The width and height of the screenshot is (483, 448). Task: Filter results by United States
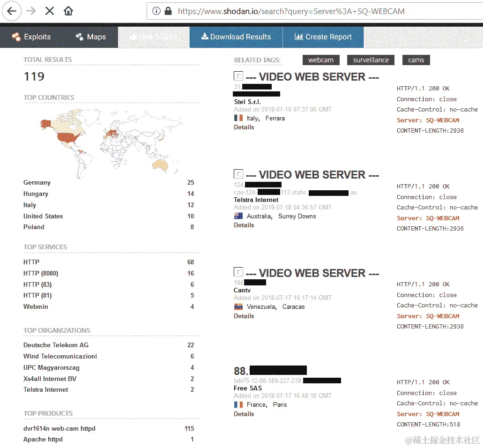(x=43, y=217)
